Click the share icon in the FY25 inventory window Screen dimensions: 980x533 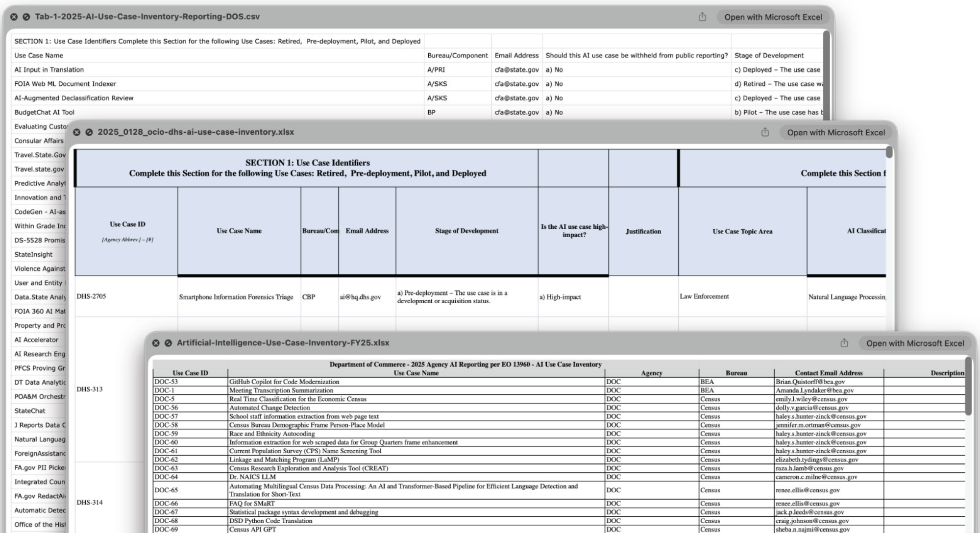[844, 343]
